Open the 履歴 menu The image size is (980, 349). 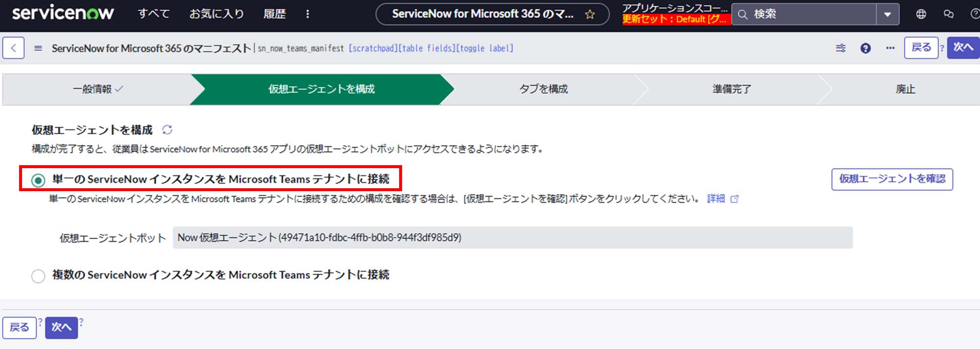[x=274, y=14]
